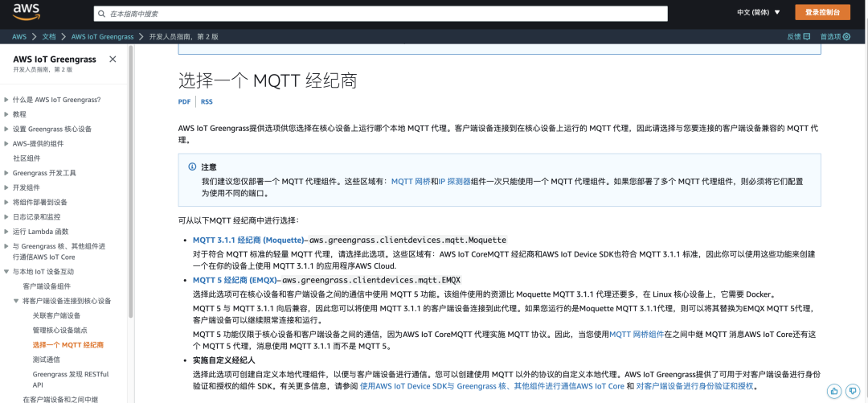The height and width of the screenshot is (403, 868).
Task: Go to 文档 breadcrumb link
Action: [x=49, y=36]
